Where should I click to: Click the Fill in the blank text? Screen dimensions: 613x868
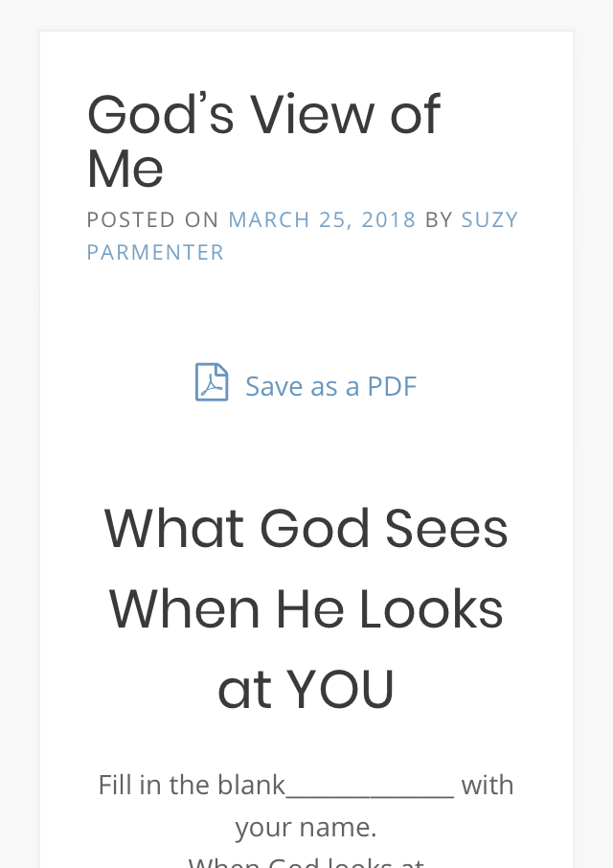[192, 785]
